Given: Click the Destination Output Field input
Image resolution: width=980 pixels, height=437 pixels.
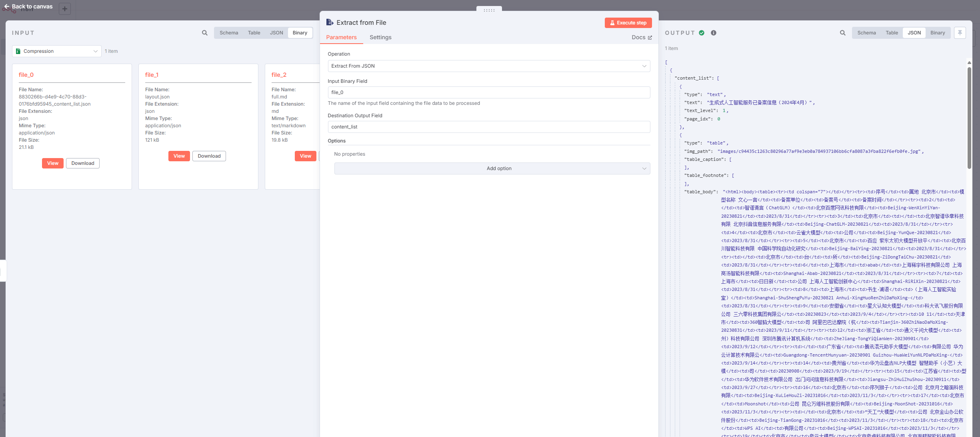Looking at the screenshot, I should click(488, 127).
